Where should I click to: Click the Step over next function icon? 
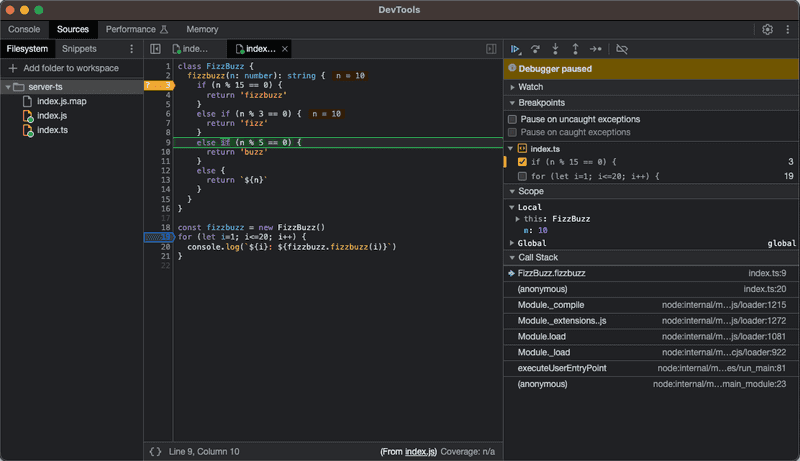click(x=535, y=49)
